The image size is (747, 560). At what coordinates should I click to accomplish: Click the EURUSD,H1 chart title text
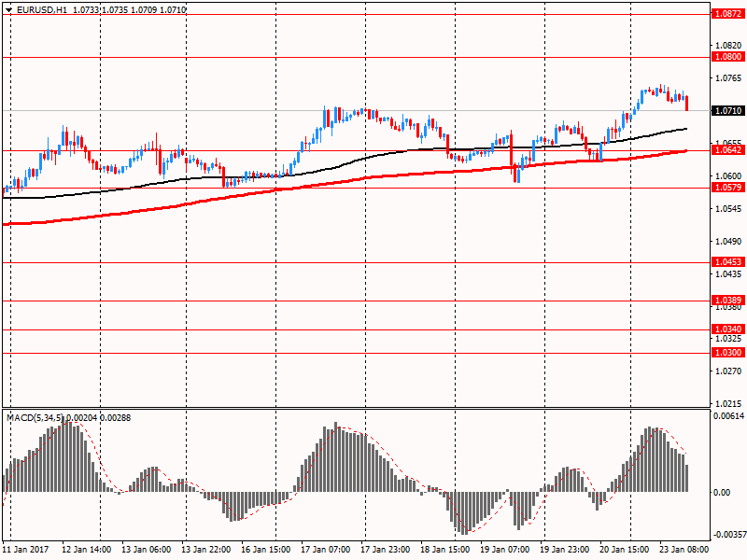point(41,9)
